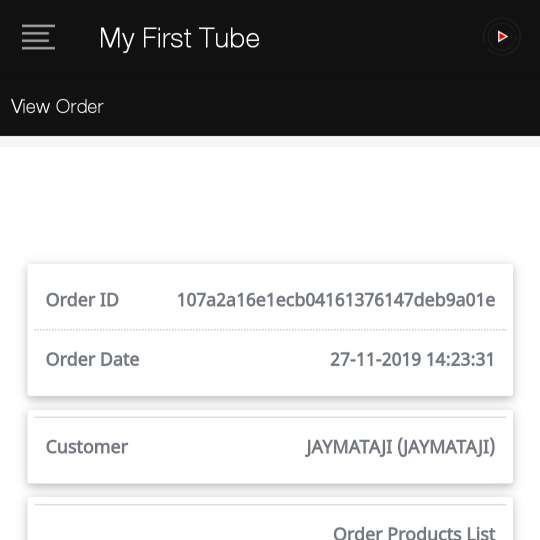Image resolution: width=540 pixels, height=540 pixels.
Task: Select the View Order heading
Action: pyautogui.click(x=57, y=106)
